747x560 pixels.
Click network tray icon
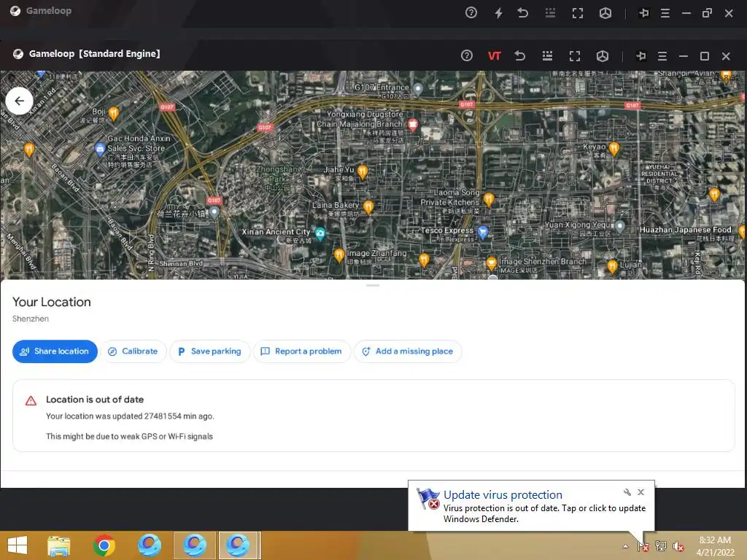[x=661, y=546]
